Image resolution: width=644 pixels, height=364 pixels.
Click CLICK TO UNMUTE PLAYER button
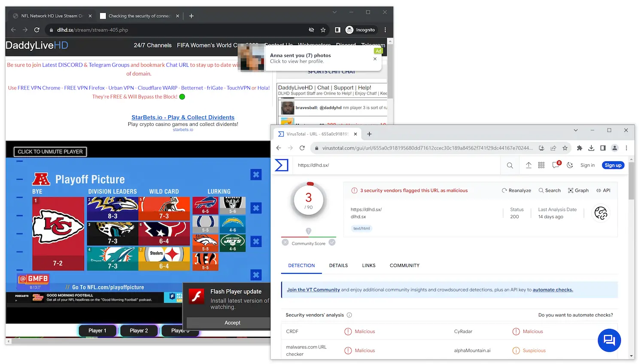click(x=50, y=152)
